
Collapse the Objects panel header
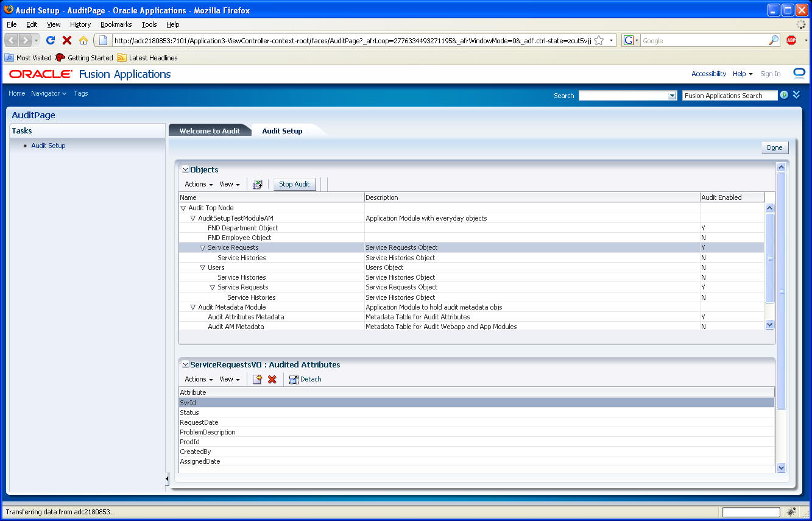(185, 169)
